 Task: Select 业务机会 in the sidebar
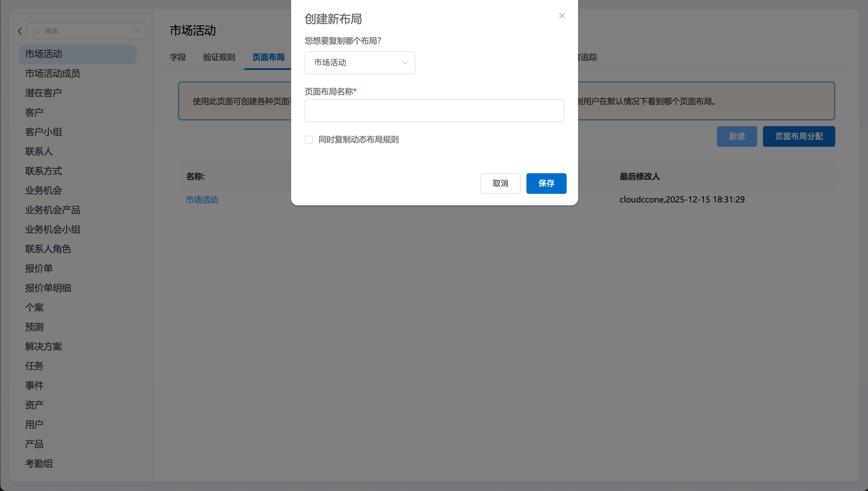[43, 190]
